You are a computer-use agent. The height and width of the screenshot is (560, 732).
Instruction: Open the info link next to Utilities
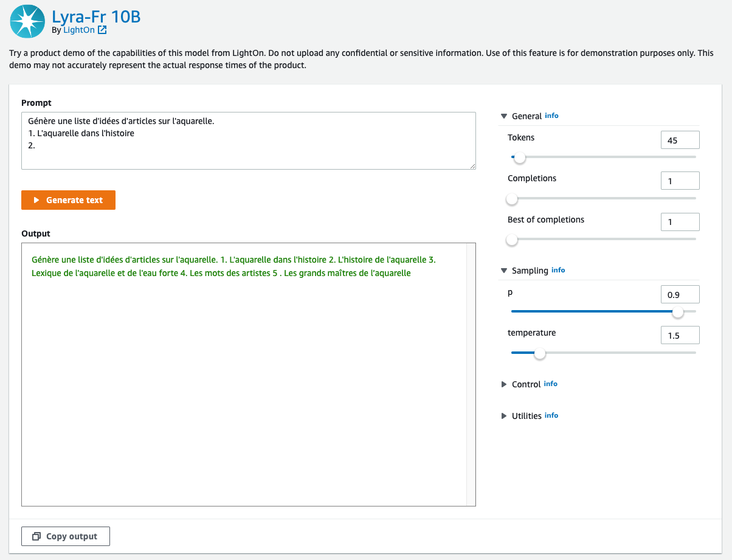tap(551, 415)
